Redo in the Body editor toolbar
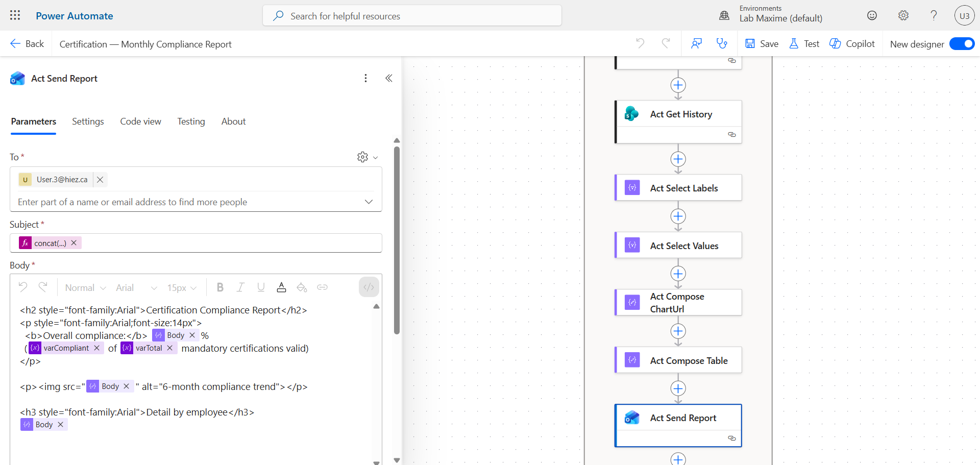Screen dimensions: 980x465 coord(43,287)
